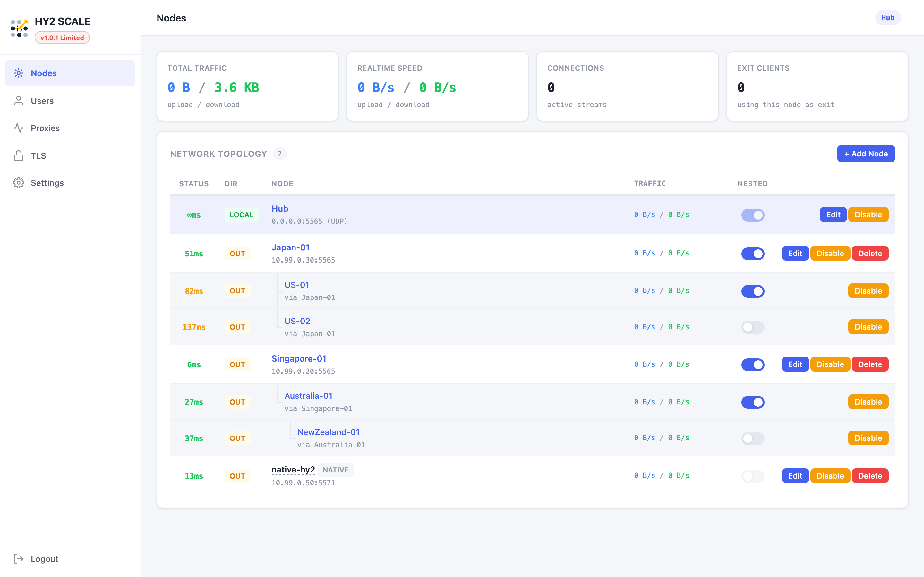Click the Proxies activity pulse icon

coord(18,128)
